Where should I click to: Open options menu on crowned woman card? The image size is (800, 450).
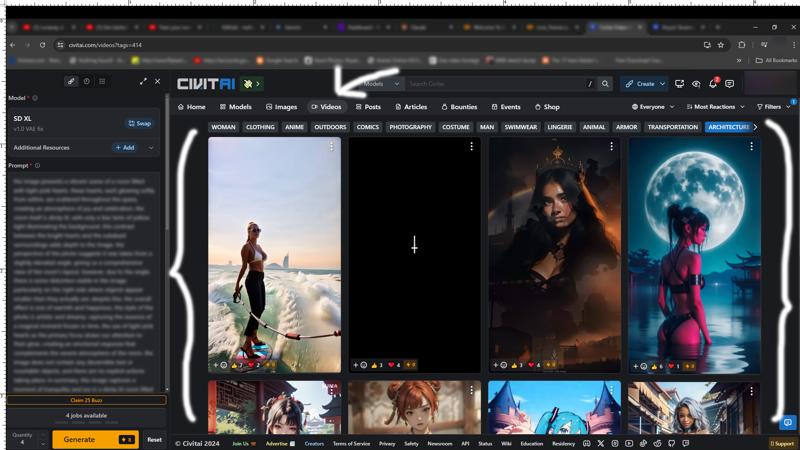611,146
